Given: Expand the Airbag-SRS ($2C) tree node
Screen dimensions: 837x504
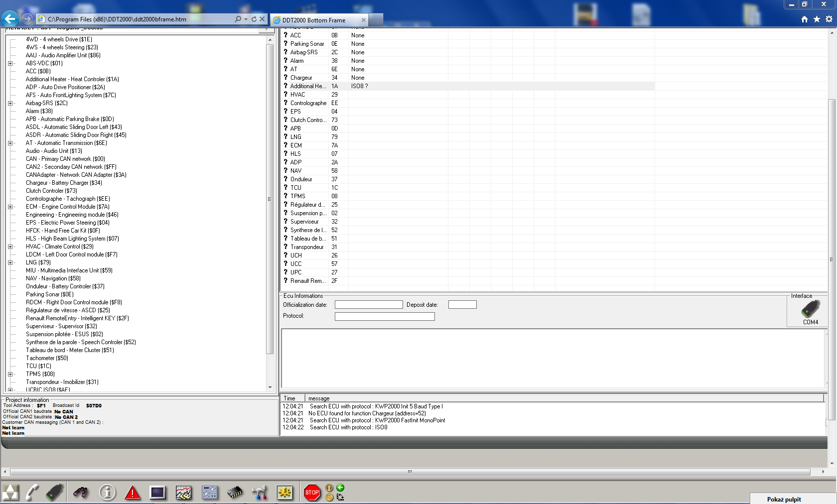Looking at the screenshot, I should point(10,103).
